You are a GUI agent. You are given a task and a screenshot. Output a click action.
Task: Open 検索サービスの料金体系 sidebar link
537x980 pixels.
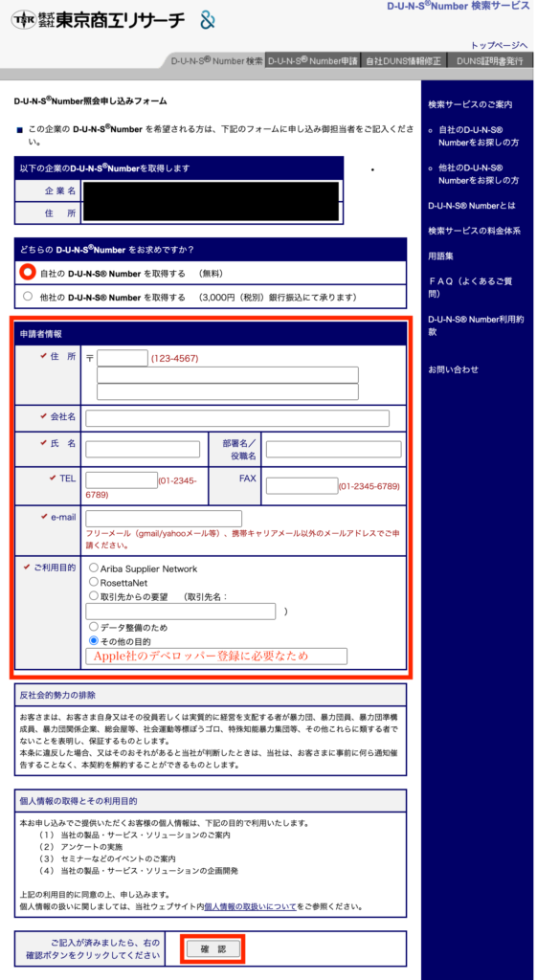coord(475,231)
